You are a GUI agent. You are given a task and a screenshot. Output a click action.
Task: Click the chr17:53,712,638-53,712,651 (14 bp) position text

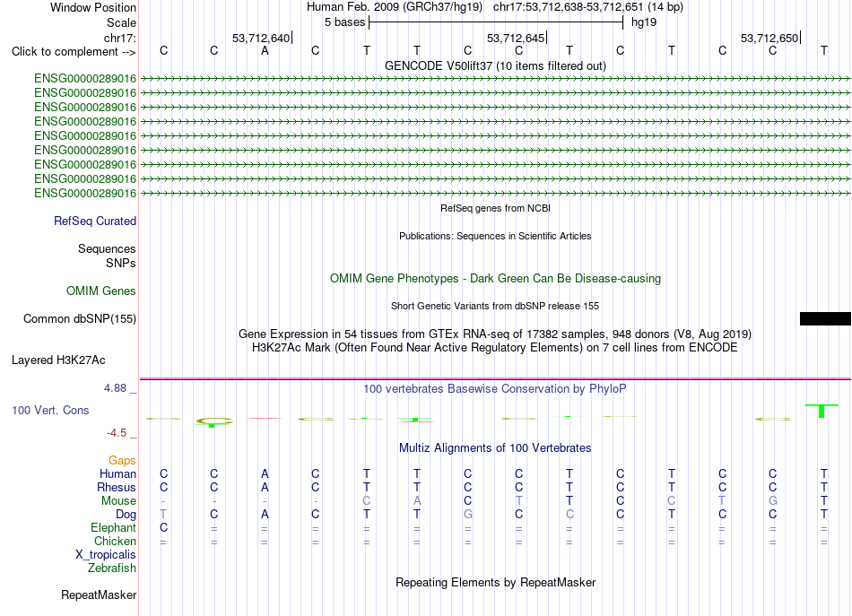[588, 7]
